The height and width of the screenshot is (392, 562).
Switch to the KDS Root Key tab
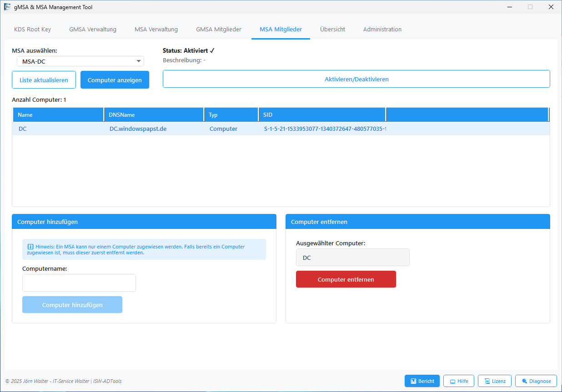(33, 30)
